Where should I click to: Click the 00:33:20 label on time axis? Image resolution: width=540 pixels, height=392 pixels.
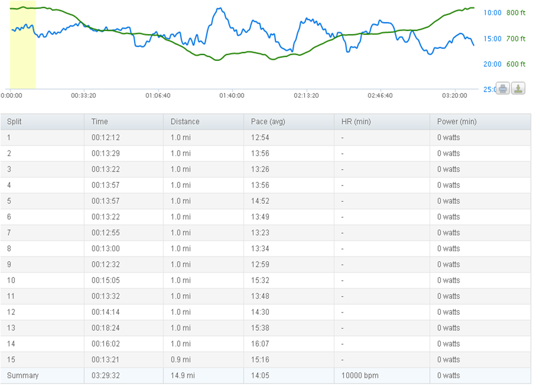(84, 96)
